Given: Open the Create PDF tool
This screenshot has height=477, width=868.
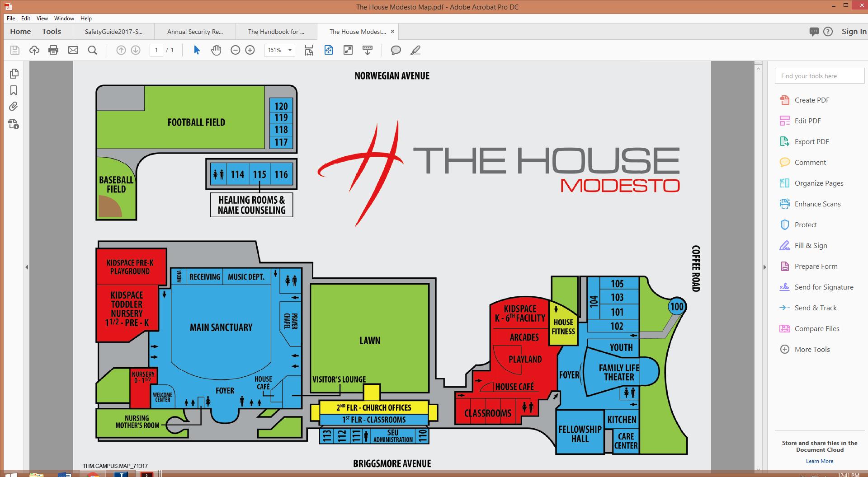Looking at the screenshot, I should 805,100.
